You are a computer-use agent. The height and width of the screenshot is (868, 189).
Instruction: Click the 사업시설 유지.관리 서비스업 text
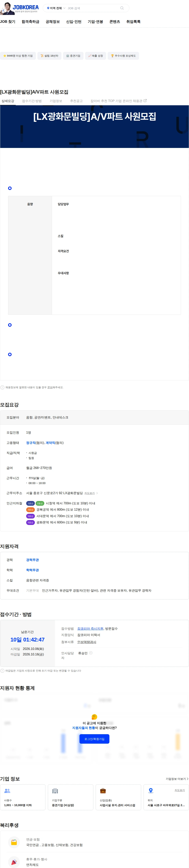118,805
